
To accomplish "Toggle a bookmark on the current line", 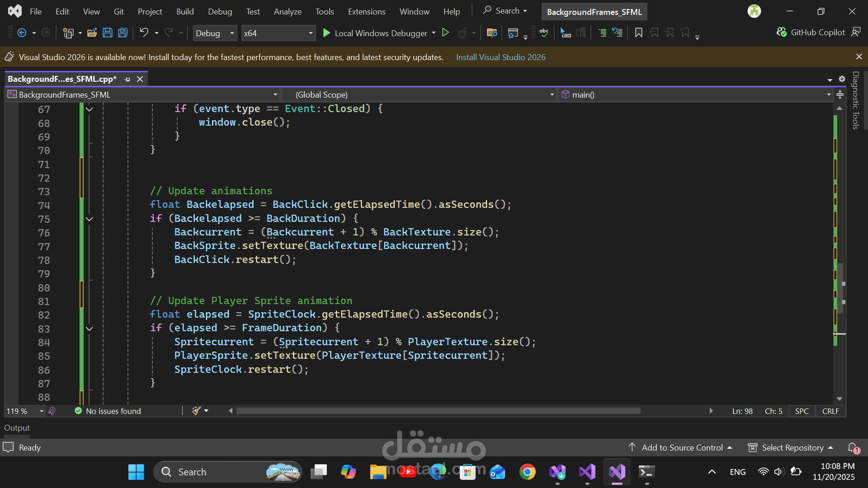I will tap(638, 33).
